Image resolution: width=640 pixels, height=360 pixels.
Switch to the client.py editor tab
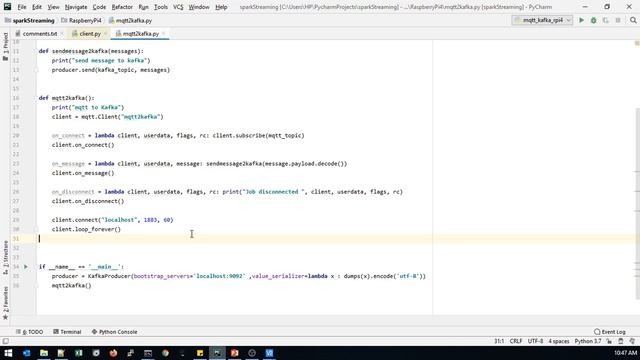click(90, 33)
